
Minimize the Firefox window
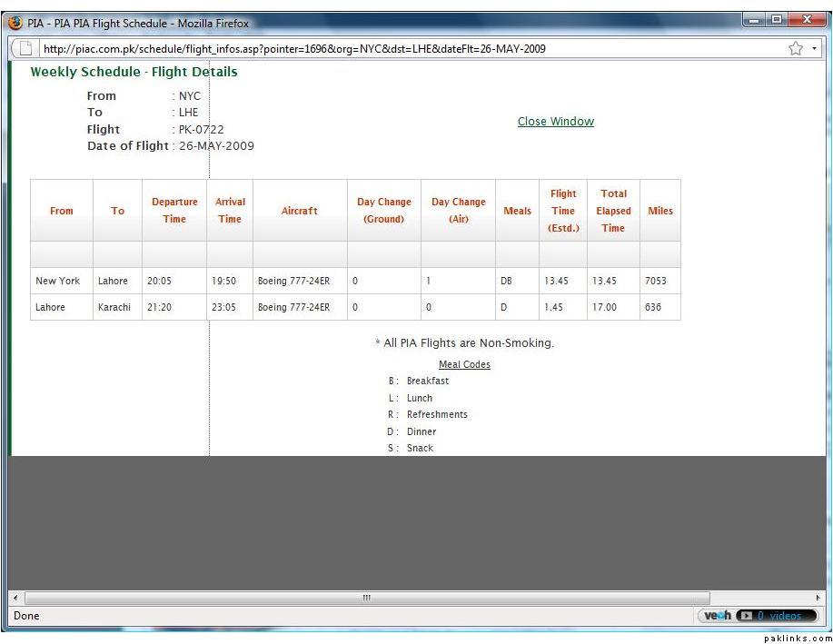click(754, 20)
